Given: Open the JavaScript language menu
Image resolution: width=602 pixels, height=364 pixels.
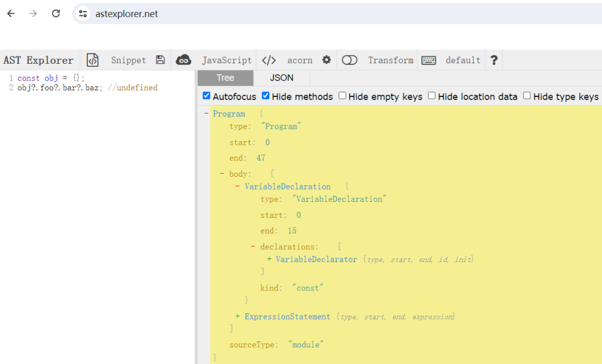Looking at the screenshot, I should [227, 60].
